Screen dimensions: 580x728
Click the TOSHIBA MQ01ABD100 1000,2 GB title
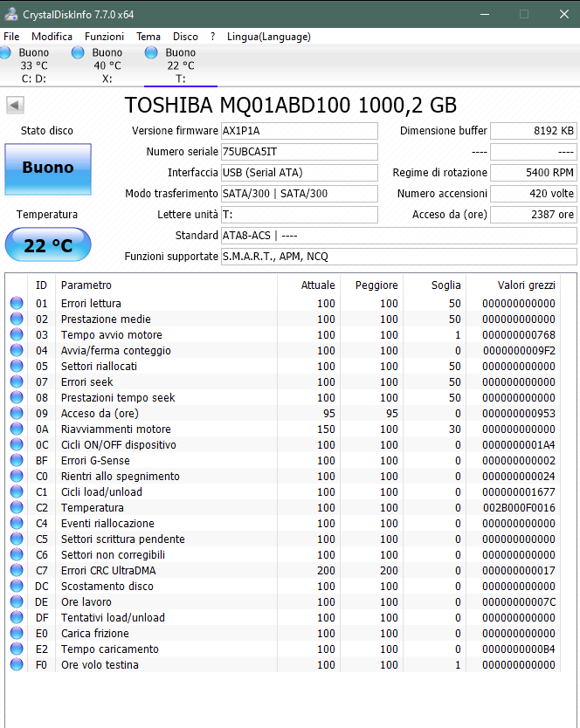pyautogui.click(x=291, y=105)
